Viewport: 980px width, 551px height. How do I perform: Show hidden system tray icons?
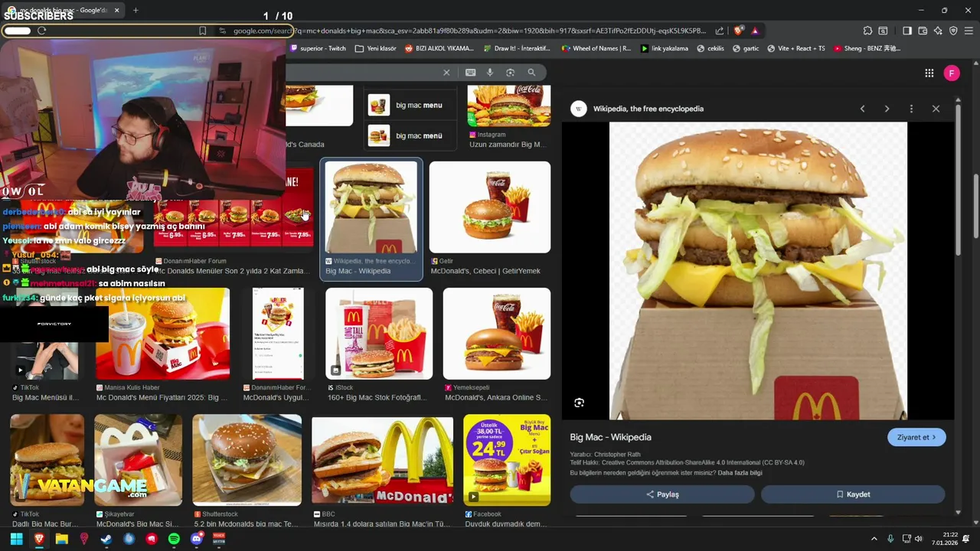pos(874,539)
